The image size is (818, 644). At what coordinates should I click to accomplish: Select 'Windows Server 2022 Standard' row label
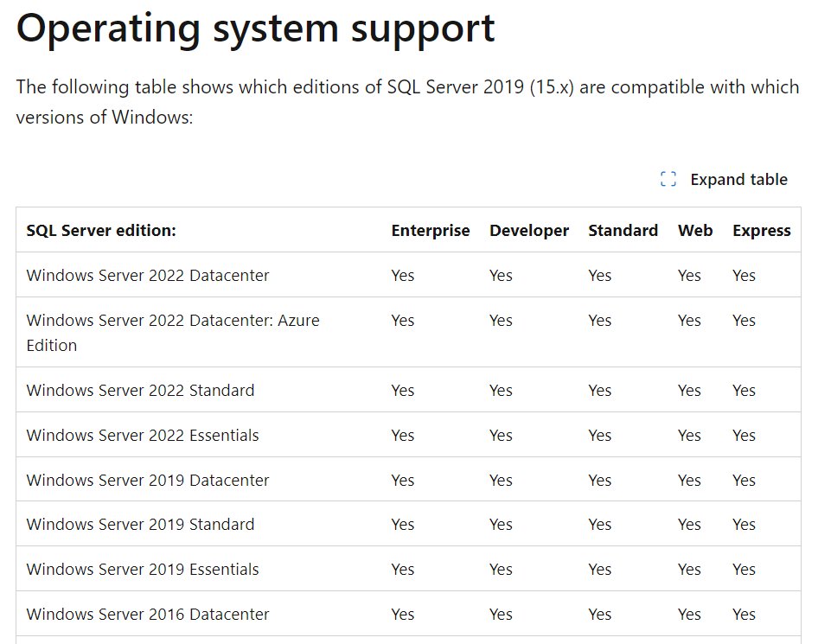[x=140, y=391]
